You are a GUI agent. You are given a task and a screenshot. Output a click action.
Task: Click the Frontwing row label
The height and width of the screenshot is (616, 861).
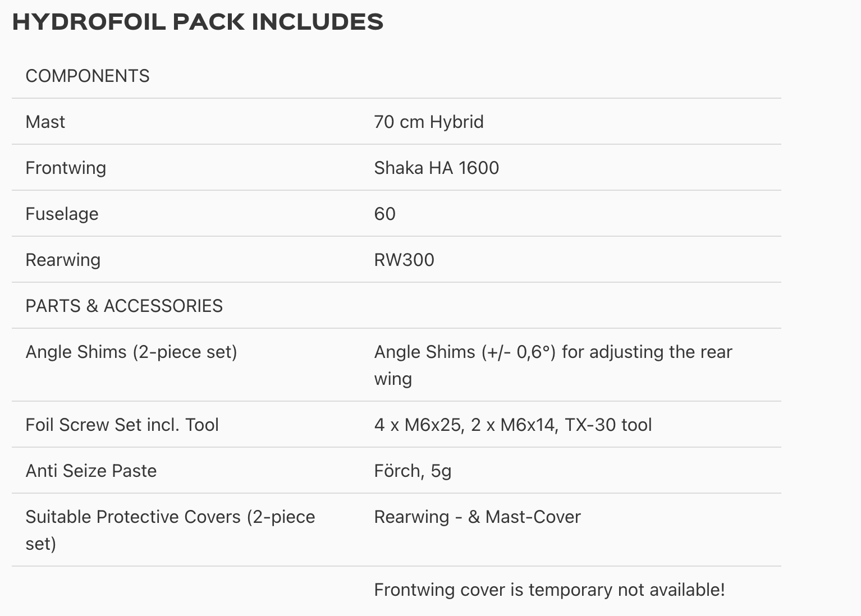pos(66,168)
